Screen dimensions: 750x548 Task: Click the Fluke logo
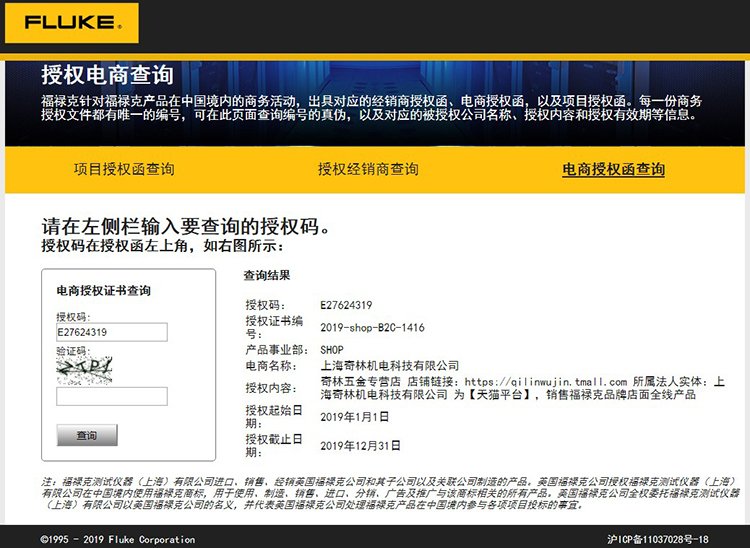click(72, 23)
